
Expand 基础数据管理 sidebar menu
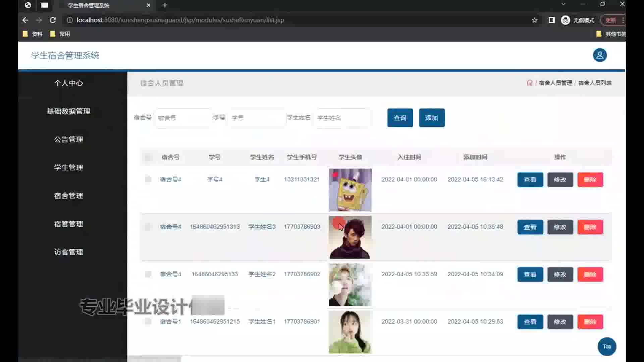tap(68, 111)
